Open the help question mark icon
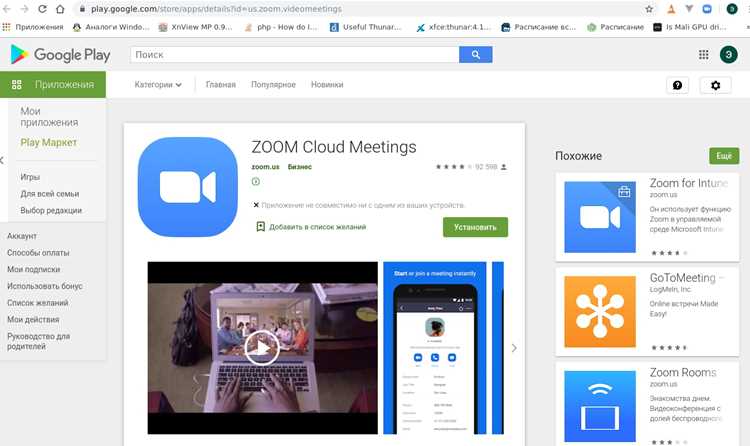The image size is (750, 446). coord(677,85)
